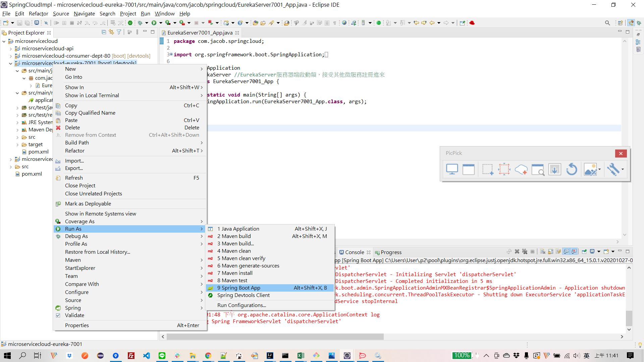
Task: Open the toolbar Search magnifier
Action: point(607,23)
